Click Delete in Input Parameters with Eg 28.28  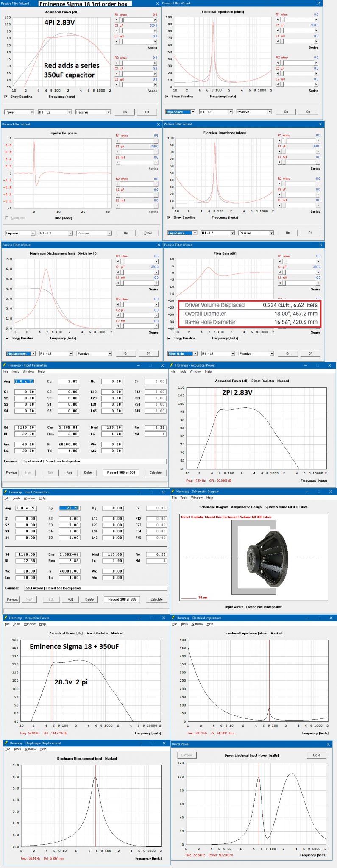[89, 599]
